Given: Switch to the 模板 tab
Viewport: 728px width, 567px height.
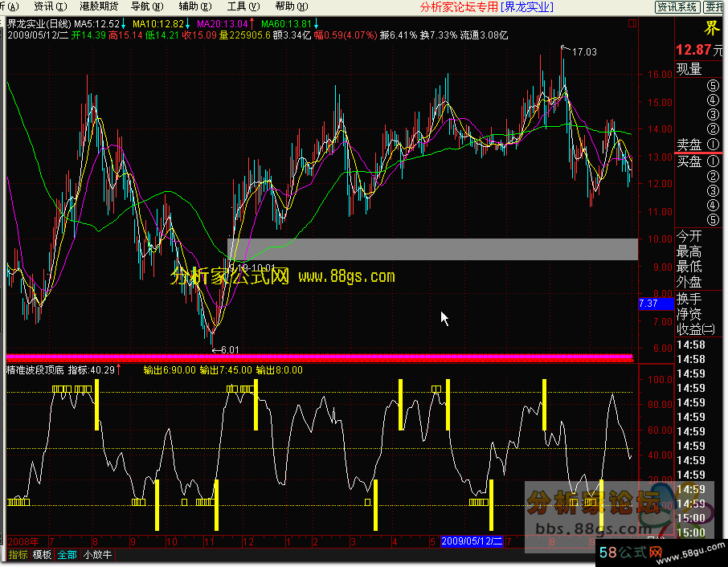Looking at the screenshot, I should click(x=43, y=554).
